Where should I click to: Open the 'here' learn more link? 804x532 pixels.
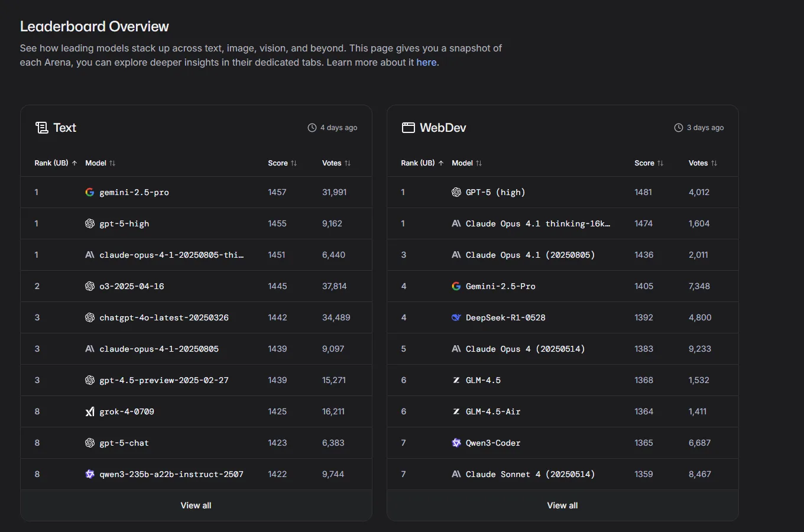tap(426, 63)
